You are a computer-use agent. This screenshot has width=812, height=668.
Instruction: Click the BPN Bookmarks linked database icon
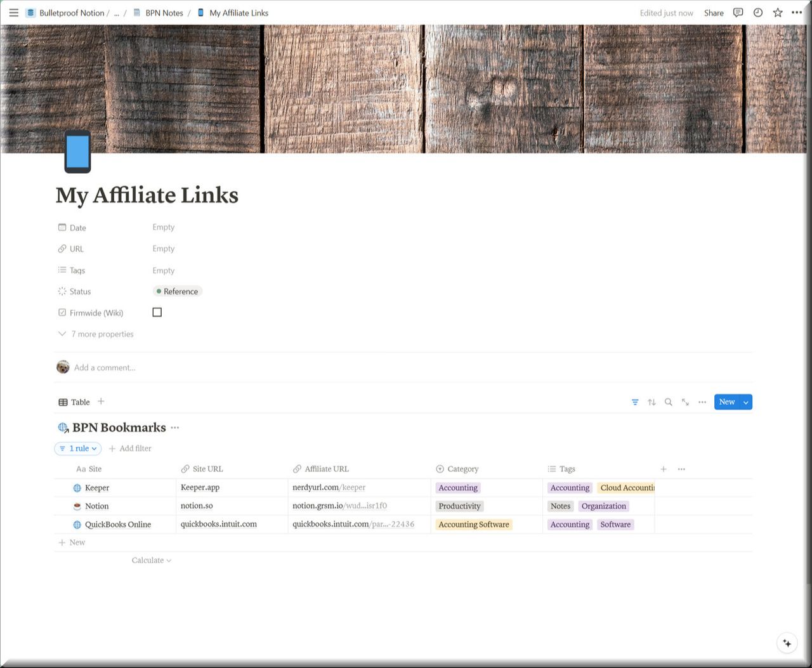point(63,428)
